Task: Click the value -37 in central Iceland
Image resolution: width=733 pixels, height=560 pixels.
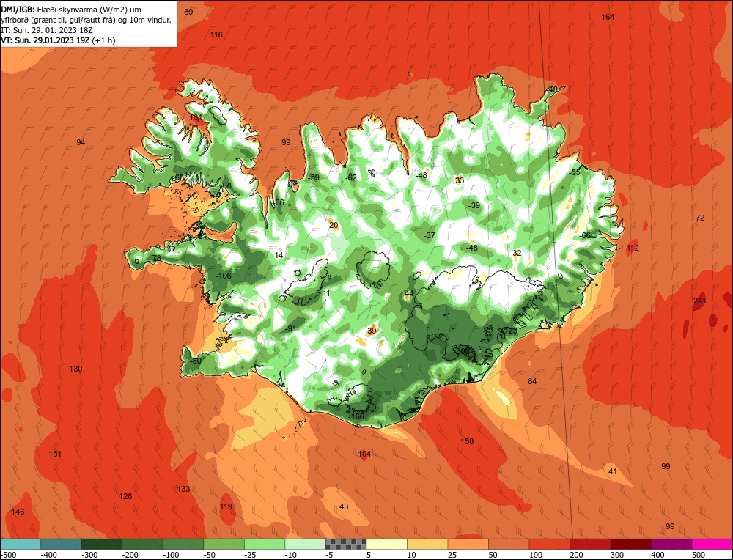Action: (x=429, y=235)
